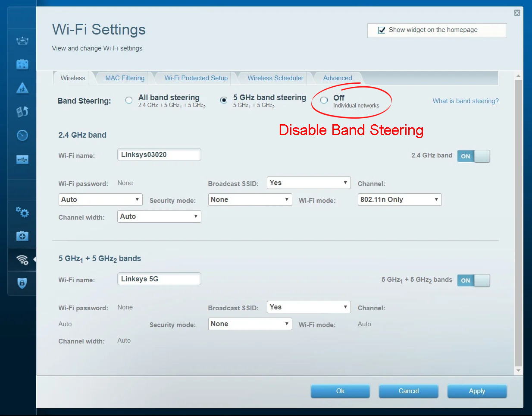Expand the 2.4 GHz Channel width dropdown

159,216
